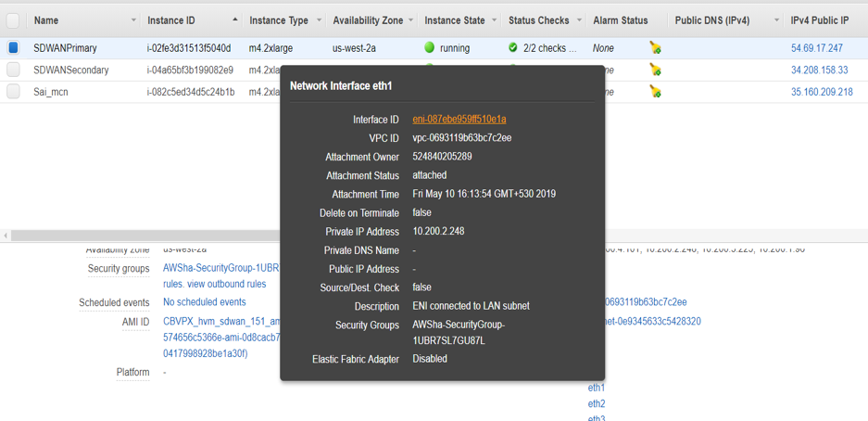Click Private IP Address 10.200.2.248 value
The image size is (868, 421).
pos(438,231)
